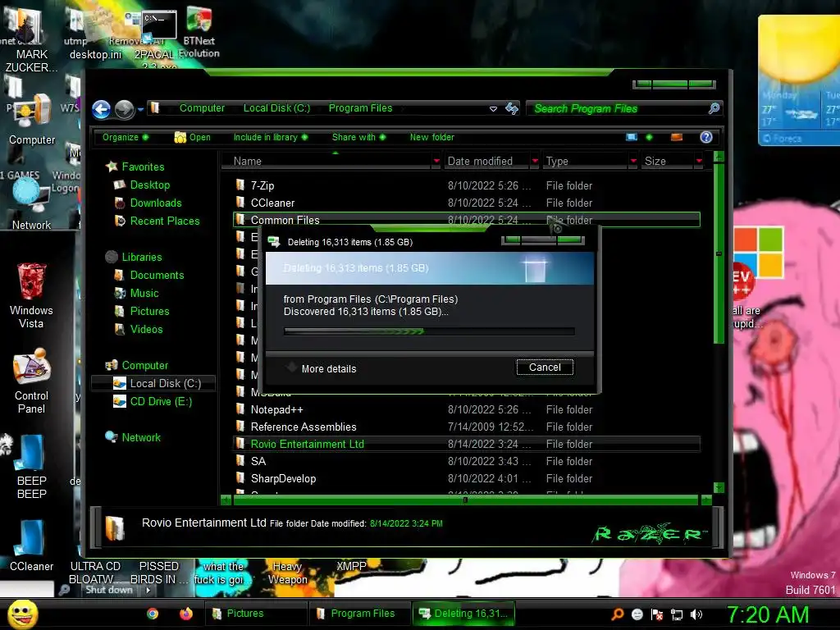840x630 pixels.
Task: Click New folder in the toolbar
Action: [431, 137]
